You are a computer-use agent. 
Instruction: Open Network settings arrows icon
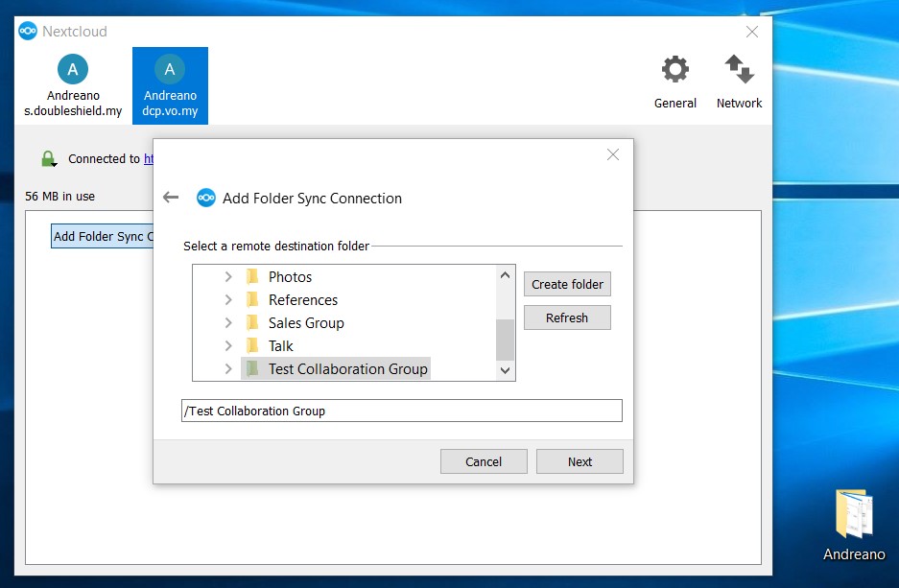(x=739, y=71)
